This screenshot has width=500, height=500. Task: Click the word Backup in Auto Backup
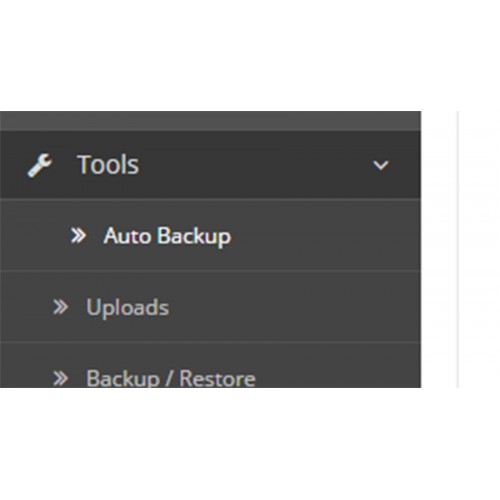coord(194,237)
